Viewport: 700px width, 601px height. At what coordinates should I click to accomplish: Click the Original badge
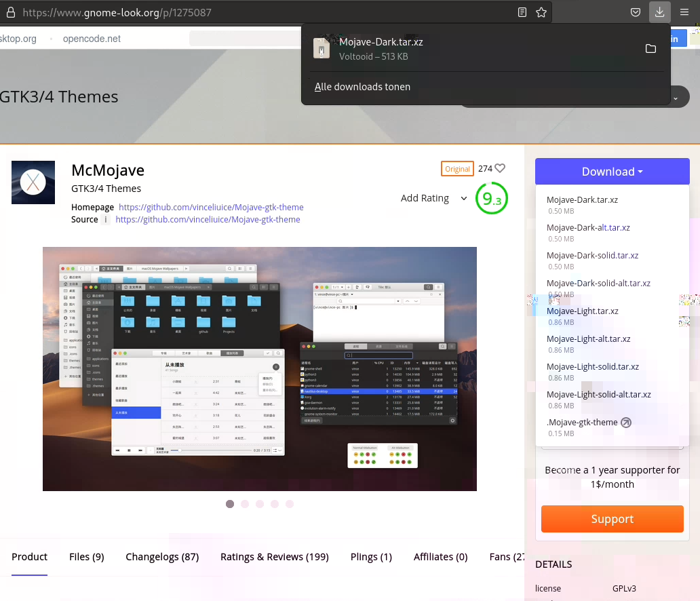coord(457,169)
